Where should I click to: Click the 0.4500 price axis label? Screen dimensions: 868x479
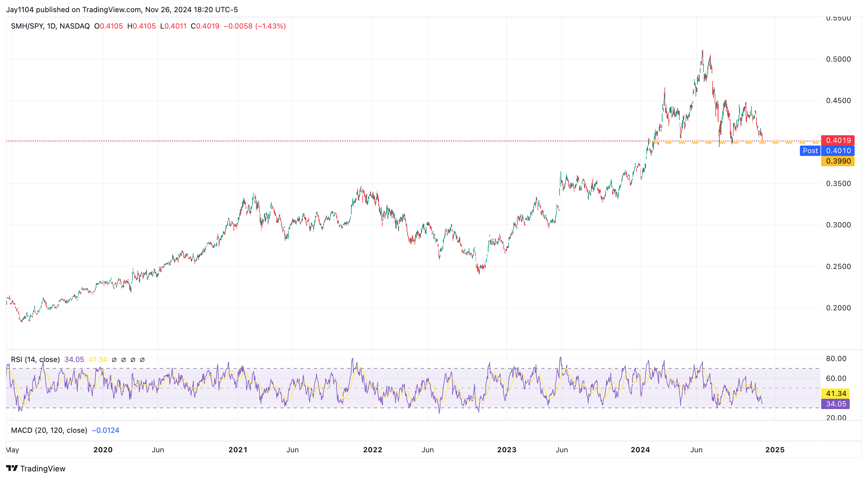pyautogui.click(x=838, y=100)
